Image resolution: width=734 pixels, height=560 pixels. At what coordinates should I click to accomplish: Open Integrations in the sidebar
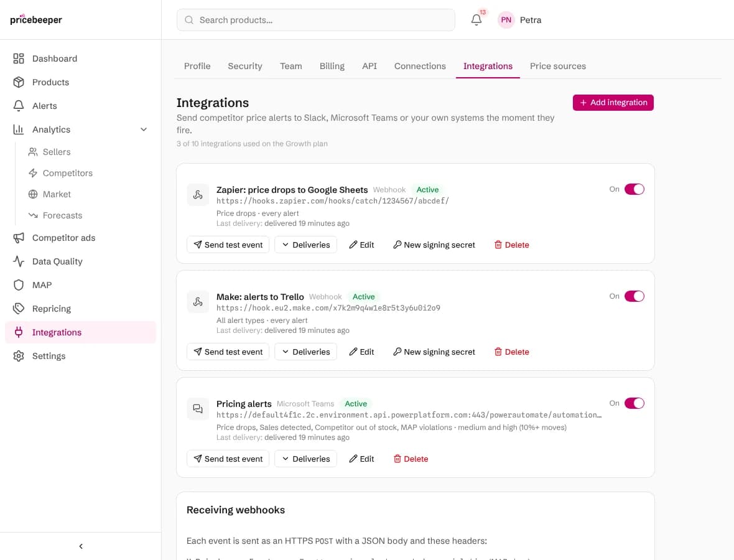coord(80,332)
